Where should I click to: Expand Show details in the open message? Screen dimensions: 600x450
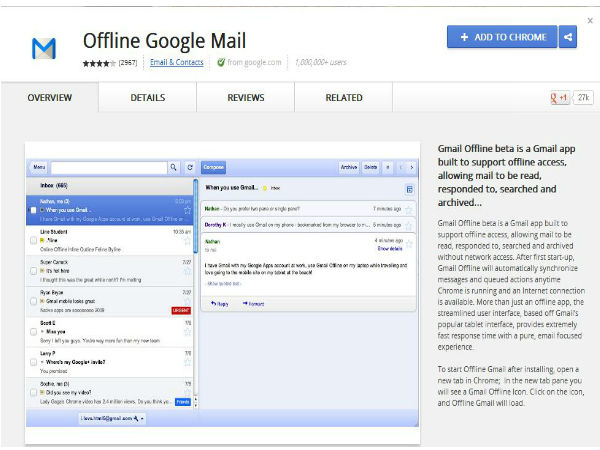pos(388,248)
